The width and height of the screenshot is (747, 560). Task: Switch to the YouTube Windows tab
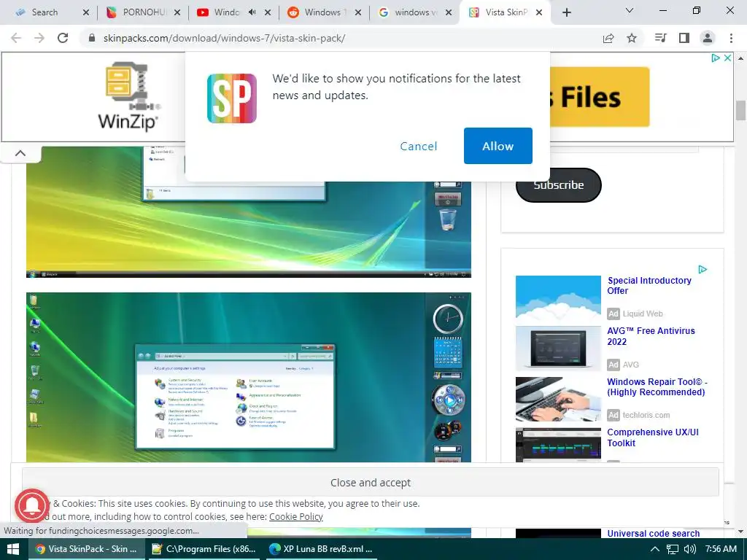coord(226,12)
